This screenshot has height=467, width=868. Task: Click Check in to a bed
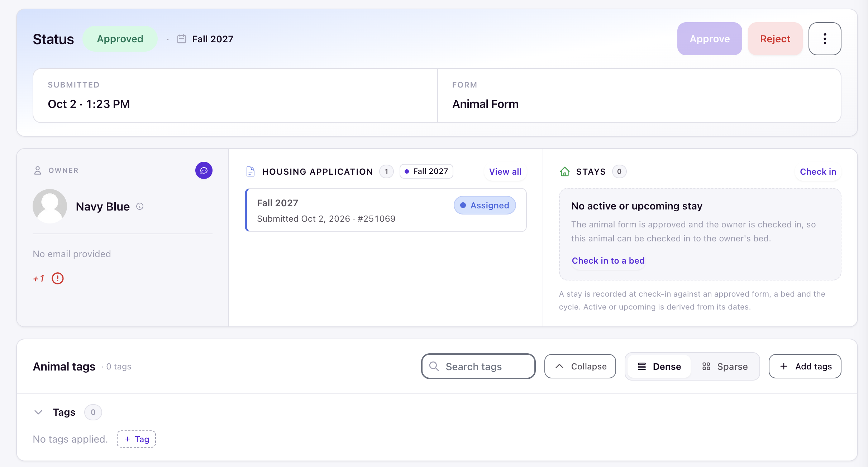[x=608, y=260]
